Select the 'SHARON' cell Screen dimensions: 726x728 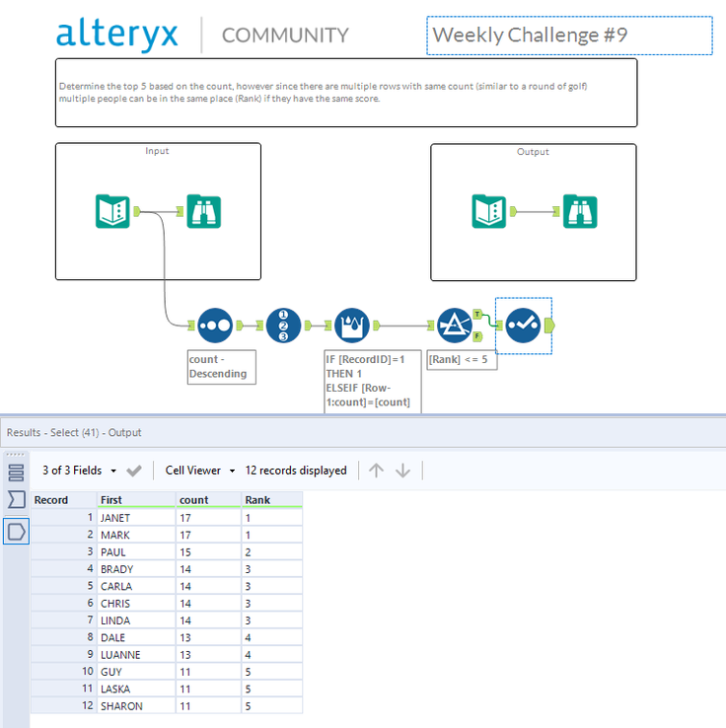[x=136, y=706]
